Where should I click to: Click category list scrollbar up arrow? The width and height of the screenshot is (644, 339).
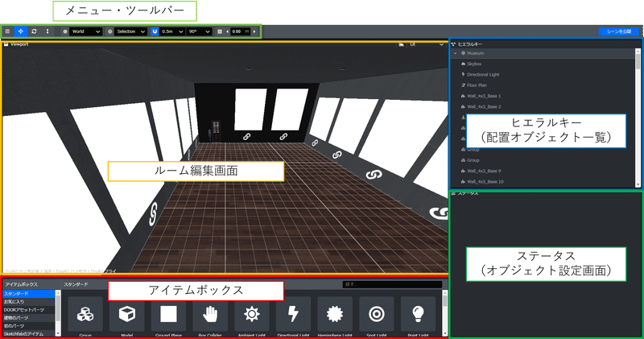pos(58,293)
